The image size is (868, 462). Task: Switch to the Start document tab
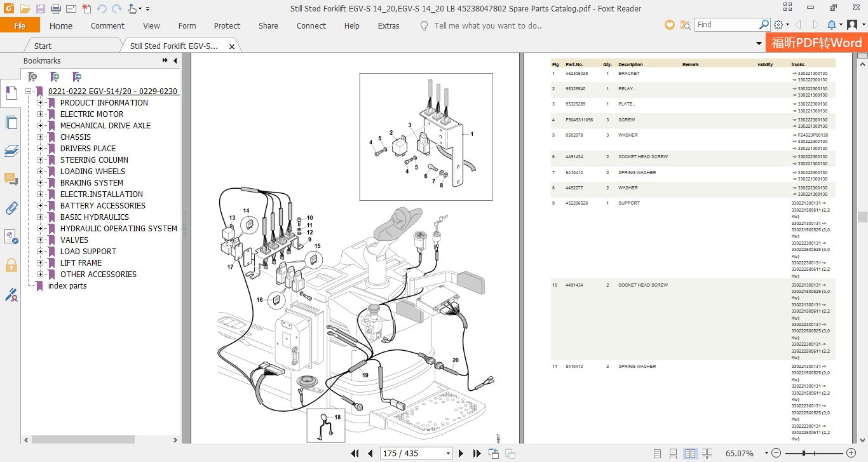[x=43, y=46]
